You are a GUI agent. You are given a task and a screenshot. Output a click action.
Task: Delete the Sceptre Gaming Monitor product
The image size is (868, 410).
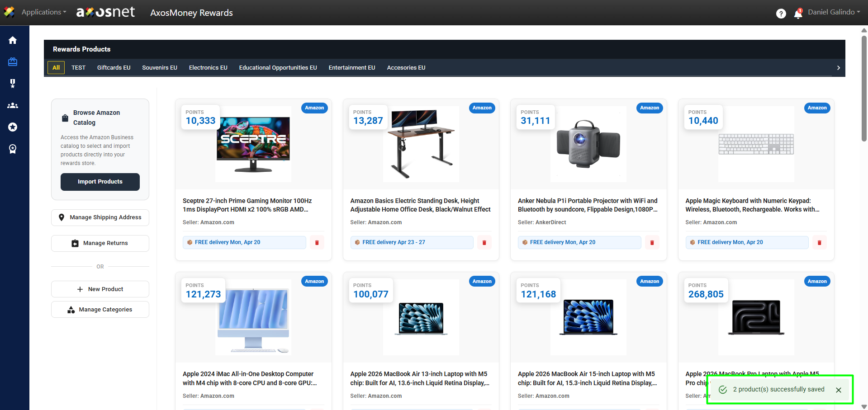click(317, 243)
